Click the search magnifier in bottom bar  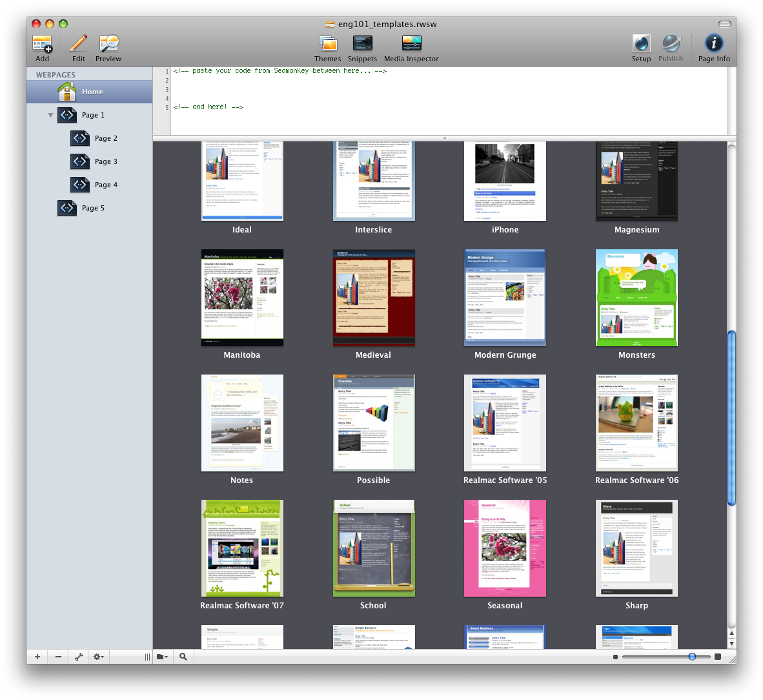coord(183,657)
